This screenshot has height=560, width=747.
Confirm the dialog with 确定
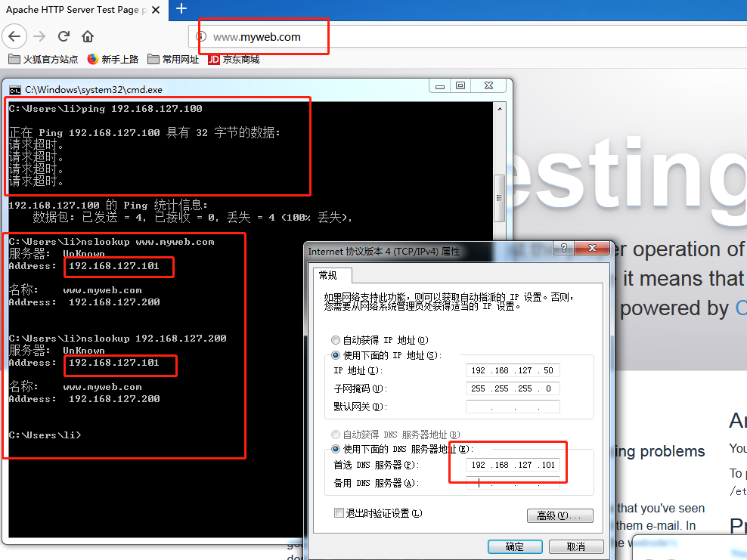coord(515,546)
